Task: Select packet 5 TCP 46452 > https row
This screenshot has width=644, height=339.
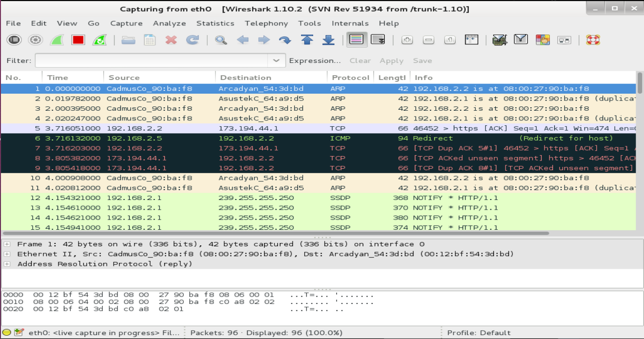Action: coord(318,128)
